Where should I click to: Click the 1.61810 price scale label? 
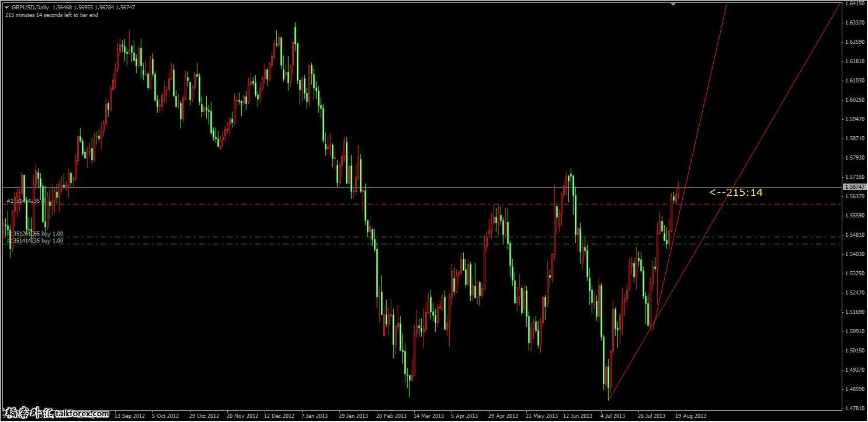click(855, 61)
